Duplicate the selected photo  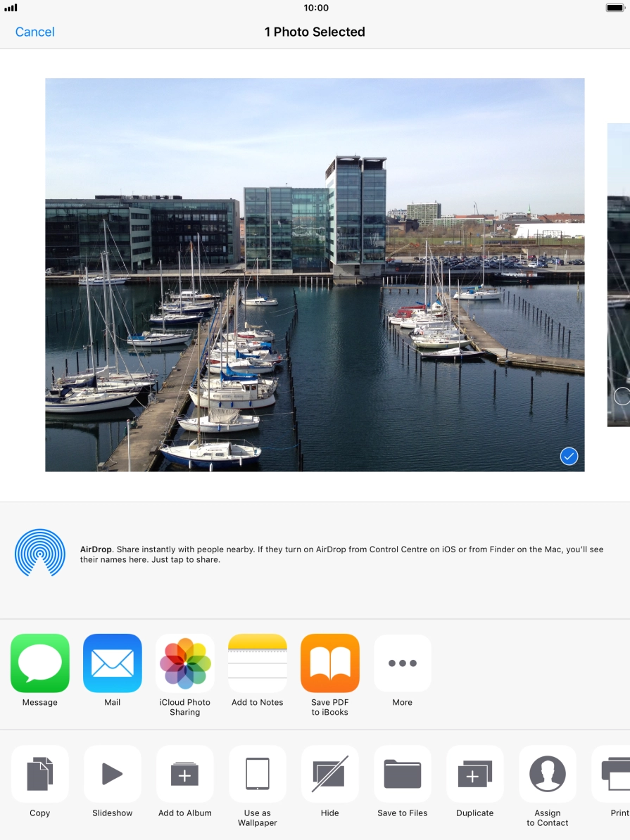click(475, 774)
